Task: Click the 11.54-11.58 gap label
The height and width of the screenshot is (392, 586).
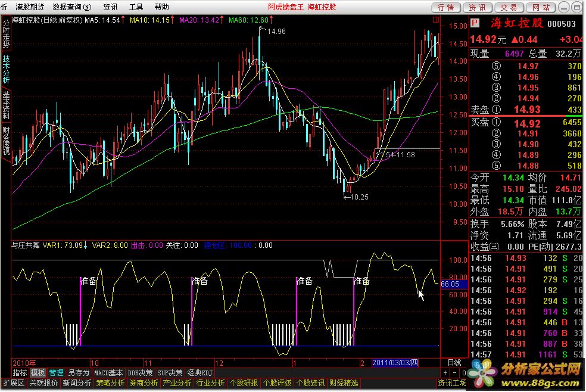Action: click(x=396, y=154)
